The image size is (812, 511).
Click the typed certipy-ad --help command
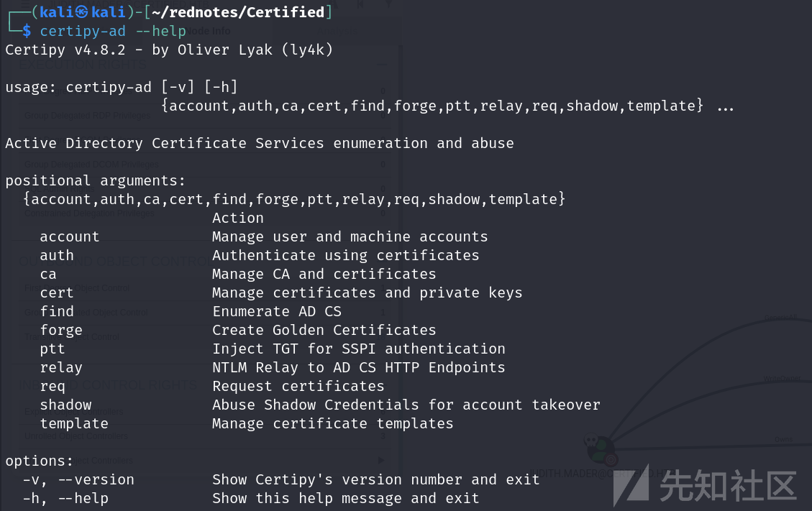113,31
